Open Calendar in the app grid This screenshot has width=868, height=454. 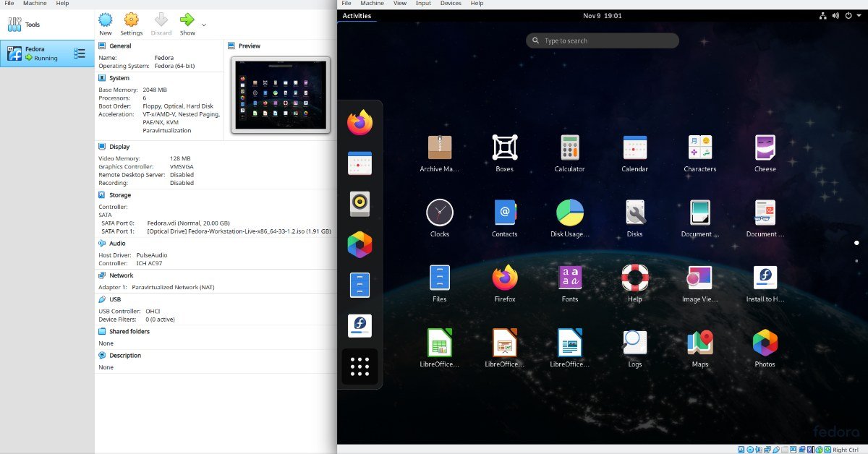pos(635,147)
